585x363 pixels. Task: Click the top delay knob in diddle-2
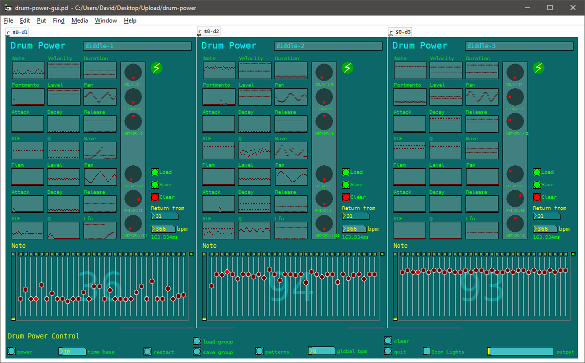pyautogui.click(x=324, y=72)
